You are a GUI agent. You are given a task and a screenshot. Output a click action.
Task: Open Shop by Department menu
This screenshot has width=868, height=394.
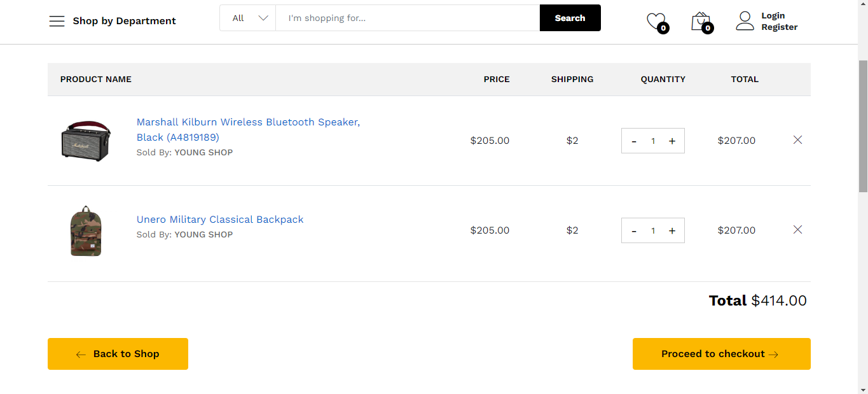click(124, 21)
